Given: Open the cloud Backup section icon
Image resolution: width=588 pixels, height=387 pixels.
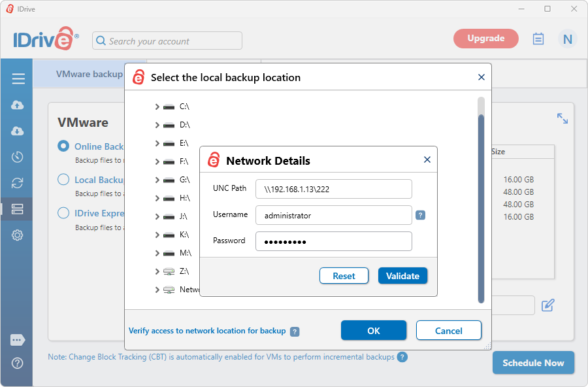Looking at the screenshot, I should (17, 105).
